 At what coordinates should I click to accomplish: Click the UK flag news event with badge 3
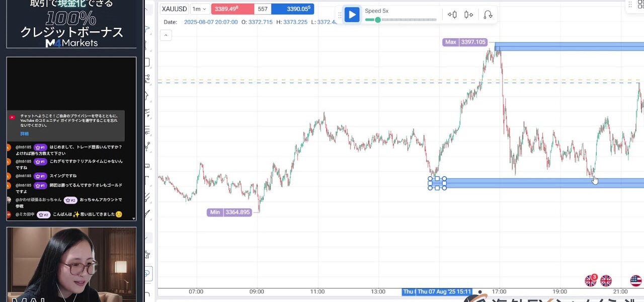[x=591, y=280]
